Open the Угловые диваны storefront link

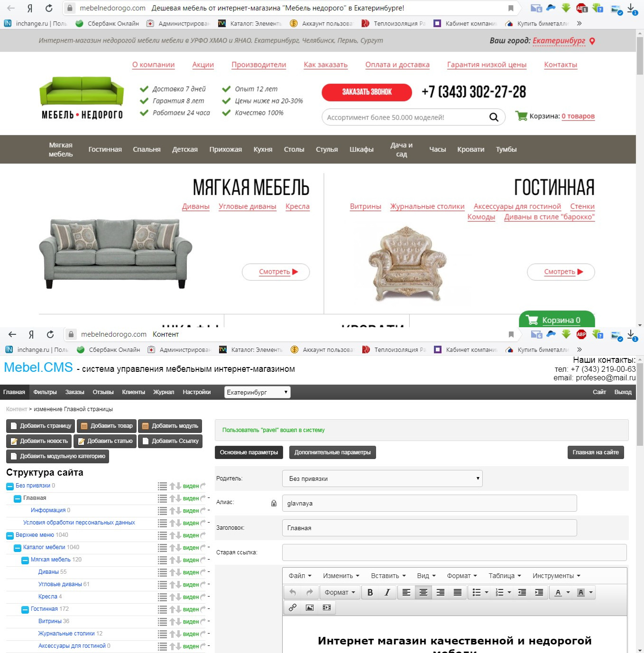248,206
